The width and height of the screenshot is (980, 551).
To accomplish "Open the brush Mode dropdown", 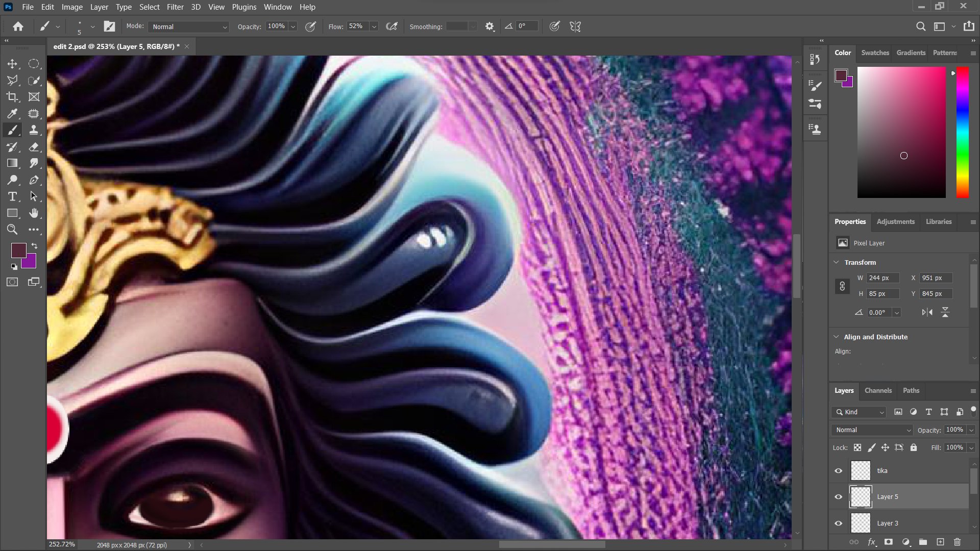I will [188, 27].
